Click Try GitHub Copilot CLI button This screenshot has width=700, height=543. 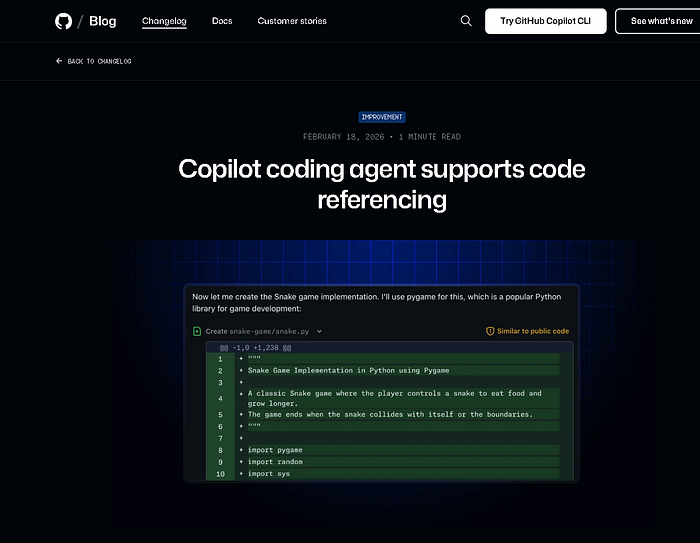pyautogui.click(x=546, y=21)
